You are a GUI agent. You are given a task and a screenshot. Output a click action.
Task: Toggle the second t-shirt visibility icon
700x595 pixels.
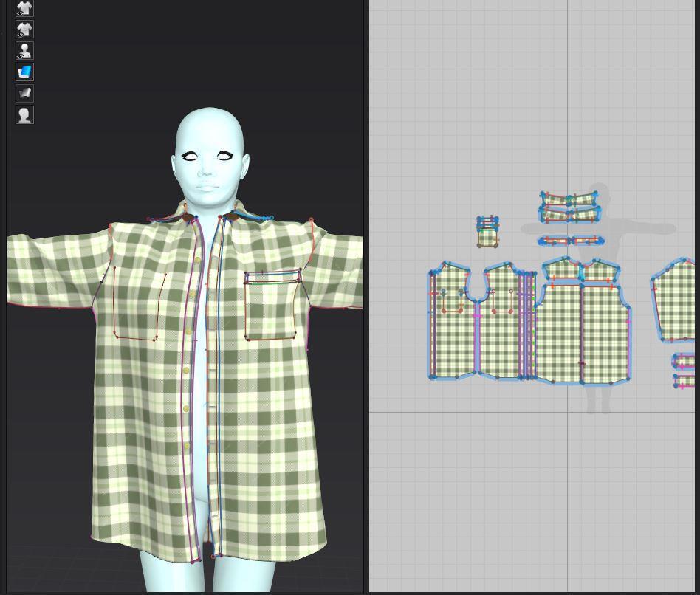(x=24, y=30)
